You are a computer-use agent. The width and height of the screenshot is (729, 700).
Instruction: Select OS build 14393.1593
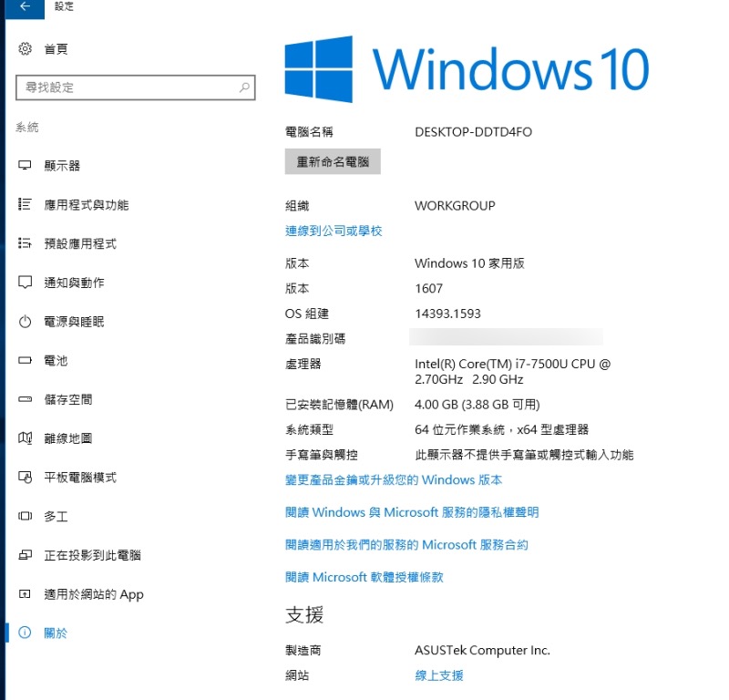tap(447, 314)
